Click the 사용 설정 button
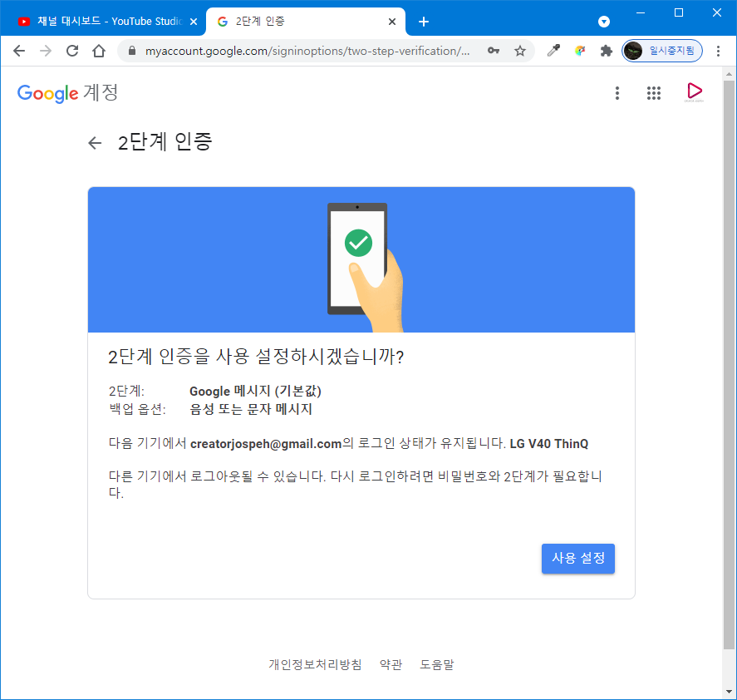Image resolution: width=737 pixels, height=700 pixels. point(578,559)
